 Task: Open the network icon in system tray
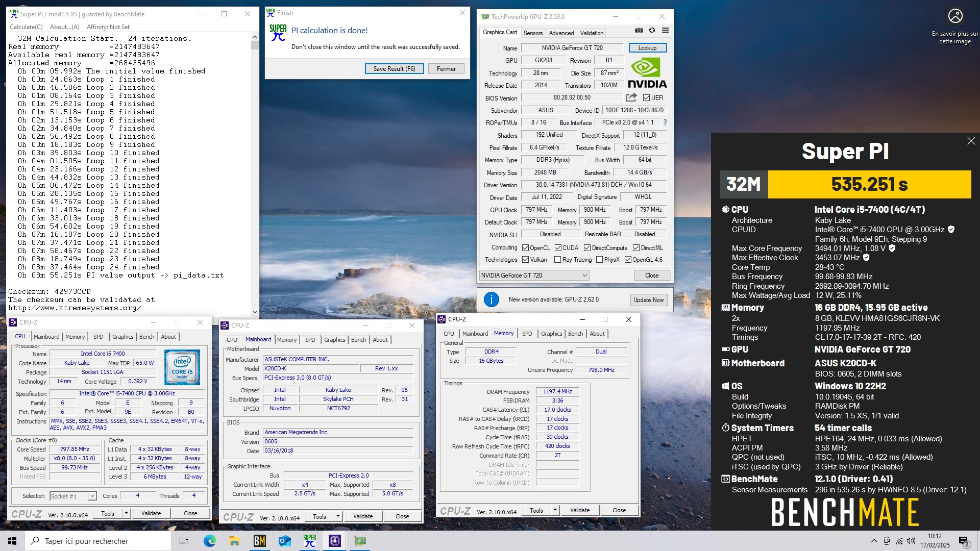click(x=899, y=541)
